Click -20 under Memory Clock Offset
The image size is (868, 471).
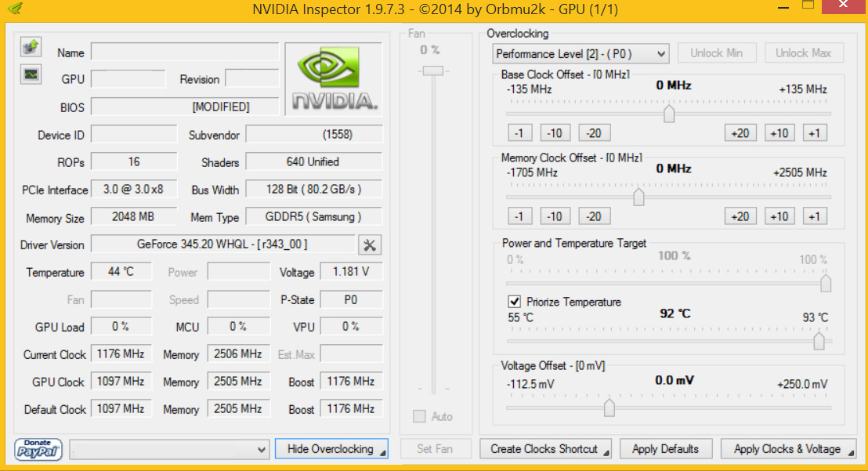(594, 216)
